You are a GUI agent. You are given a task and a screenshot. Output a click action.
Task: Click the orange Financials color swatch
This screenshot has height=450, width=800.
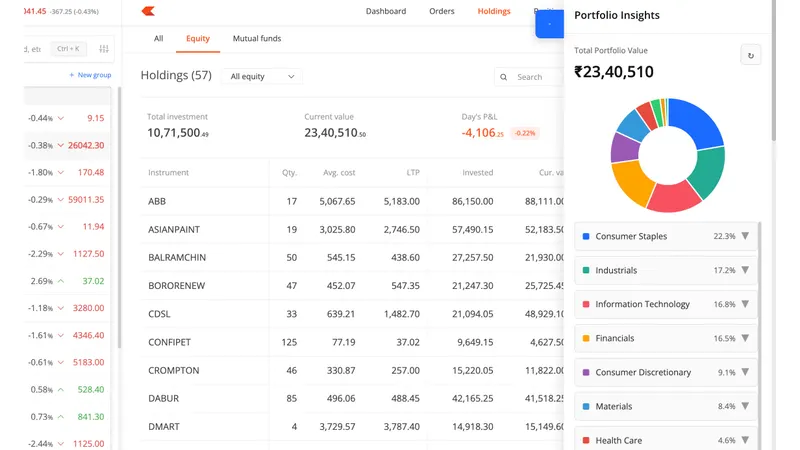[586, 338]
